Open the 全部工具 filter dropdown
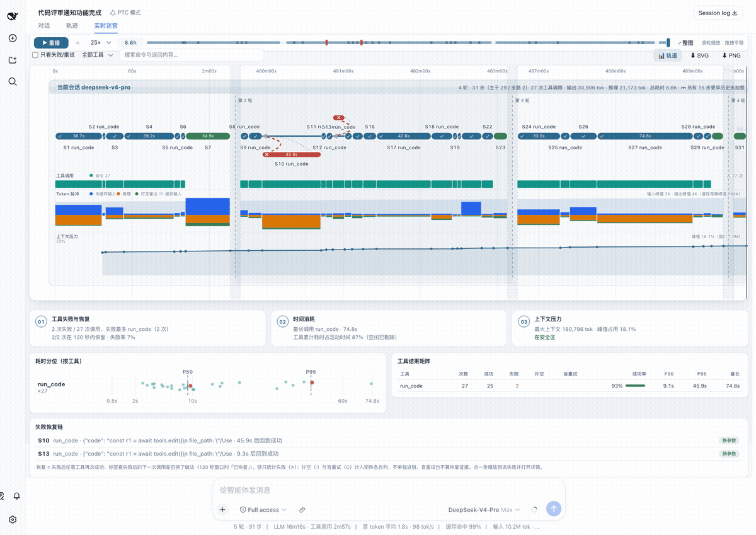 pos(97,55)
